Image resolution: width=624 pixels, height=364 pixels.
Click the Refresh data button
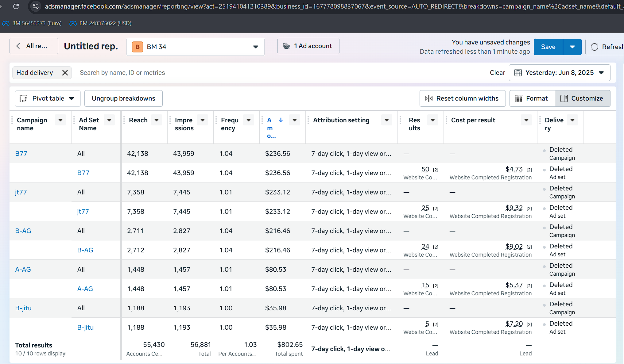tap(605, 47)
